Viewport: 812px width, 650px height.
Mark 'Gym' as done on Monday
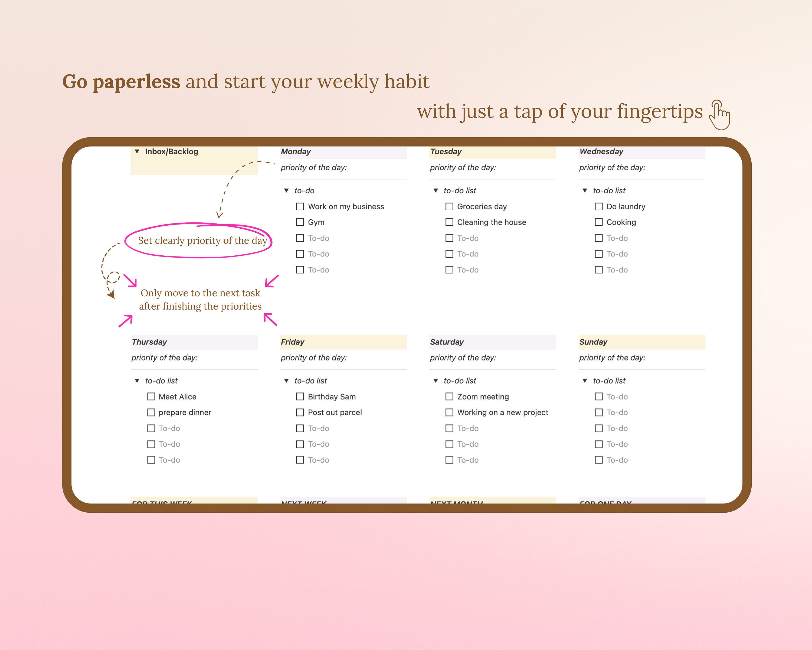300,222
